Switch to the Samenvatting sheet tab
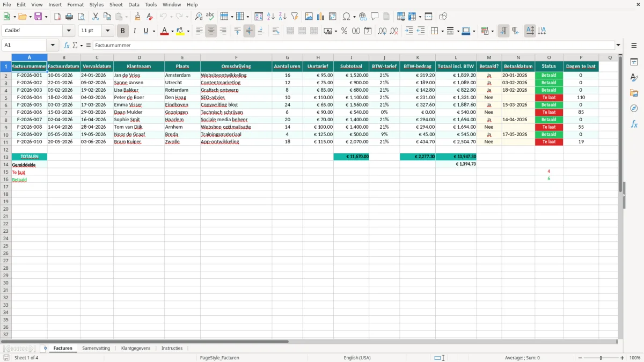This screenshot has width=644, height=362. (96, 348)
